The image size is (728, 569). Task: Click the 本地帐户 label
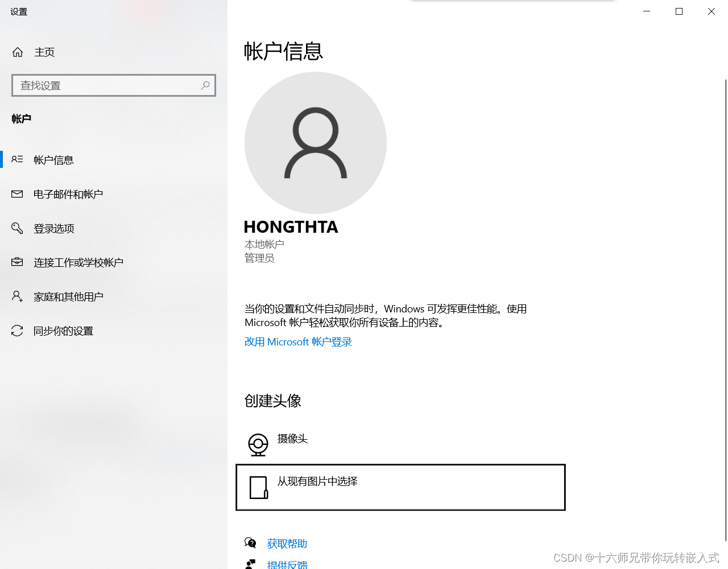click(x=264, y=245)
